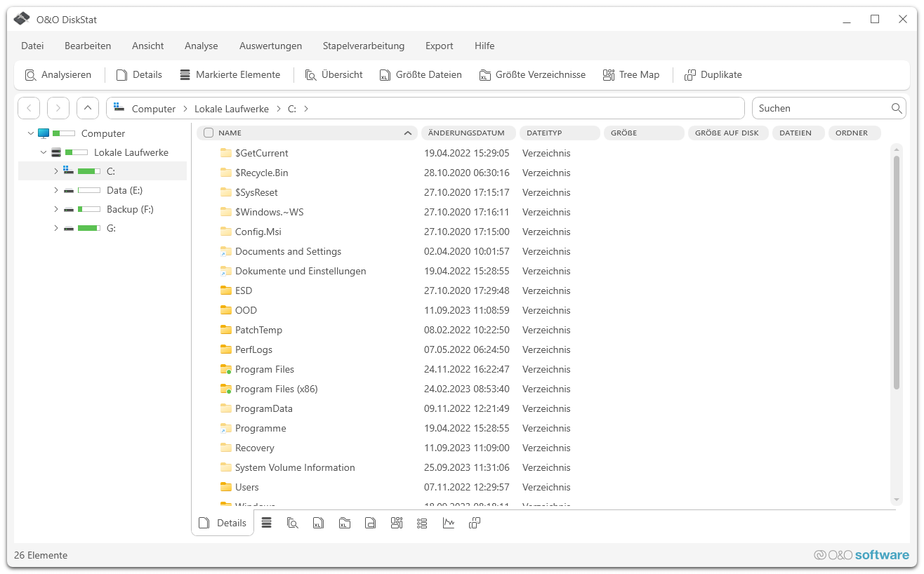Open Details from the top toolbar

[139, 74]
